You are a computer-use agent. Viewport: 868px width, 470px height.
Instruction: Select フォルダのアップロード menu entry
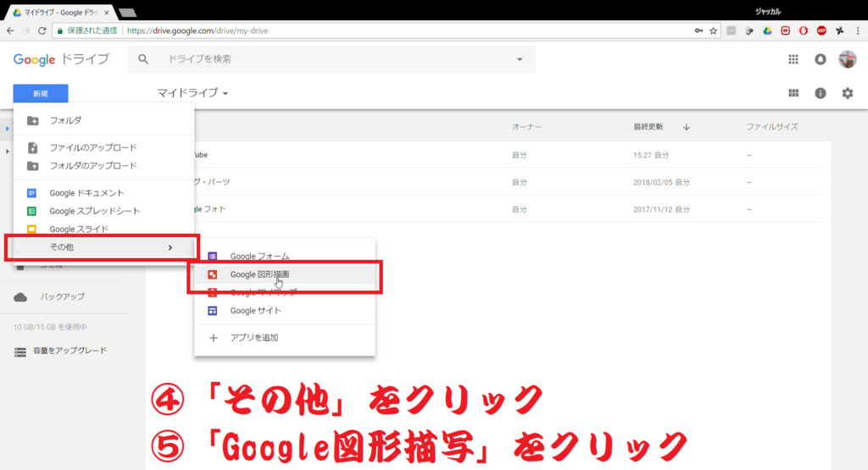click(103, 166)
